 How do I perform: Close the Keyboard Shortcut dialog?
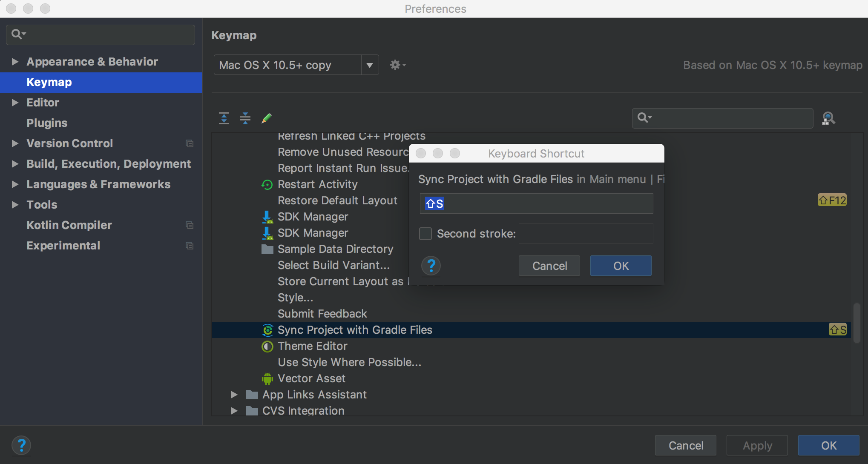click(421, 153)
